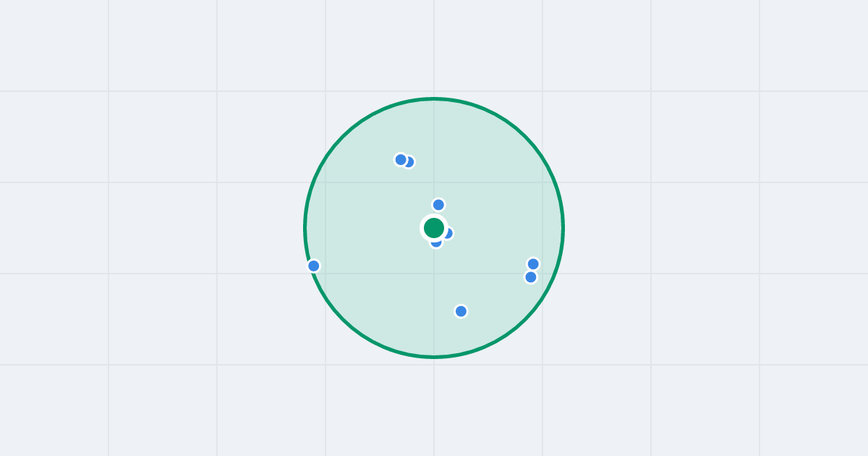Click the blue dot peeking out right of the center marker

coord(449,233)
